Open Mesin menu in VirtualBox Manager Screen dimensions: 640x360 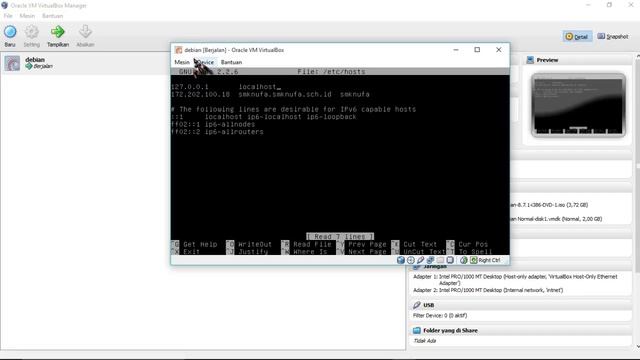click(27, 16)
